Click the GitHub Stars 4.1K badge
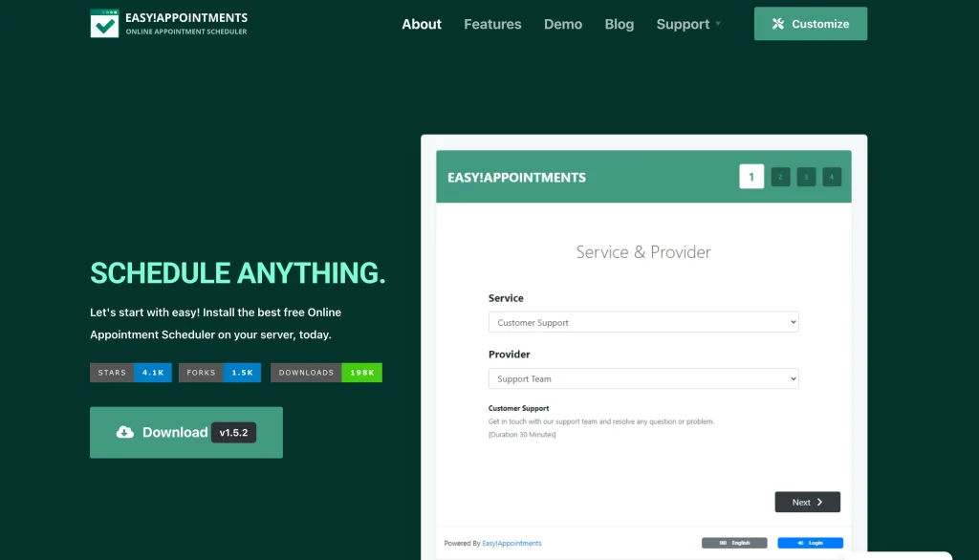Screen dimensions: 979x560 (131, 373)
